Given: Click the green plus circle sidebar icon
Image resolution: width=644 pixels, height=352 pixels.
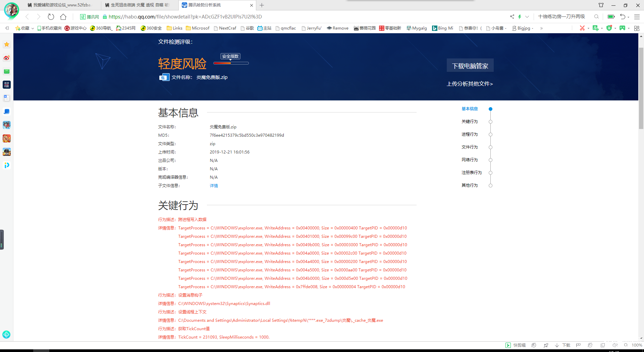Looking at the screenshot, I should 6,335.
